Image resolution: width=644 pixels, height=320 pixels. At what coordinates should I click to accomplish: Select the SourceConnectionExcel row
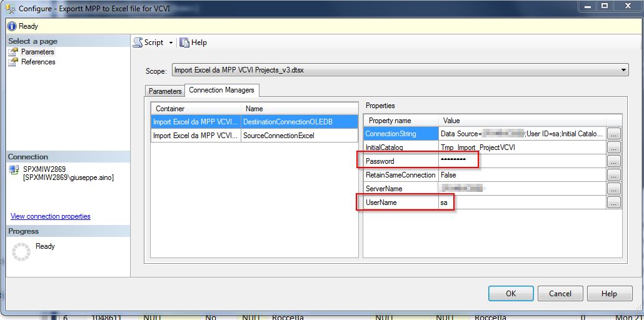(x=254, y=135)
